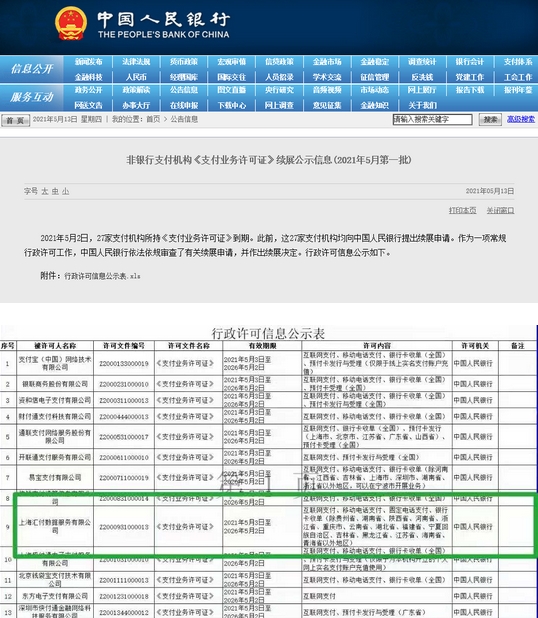Click the 支付宝(中国)网络技术有限公司 cell

click(55, 363)
